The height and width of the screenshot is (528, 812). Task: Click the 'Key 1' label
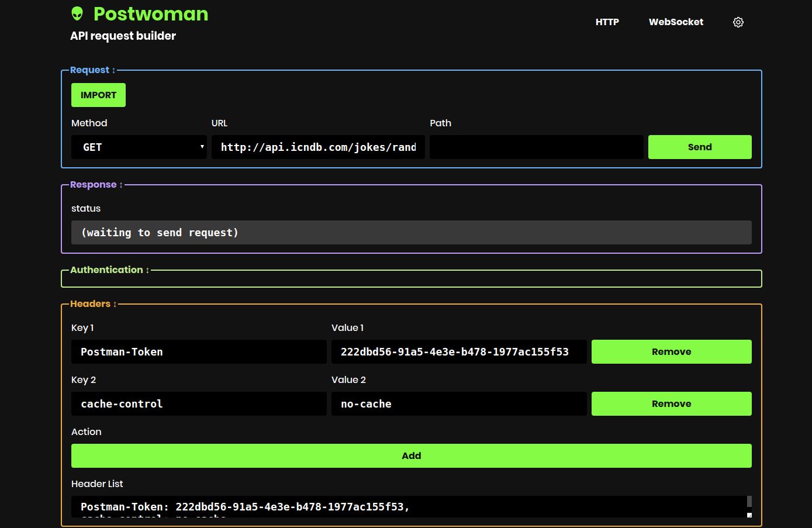point(82,328)
